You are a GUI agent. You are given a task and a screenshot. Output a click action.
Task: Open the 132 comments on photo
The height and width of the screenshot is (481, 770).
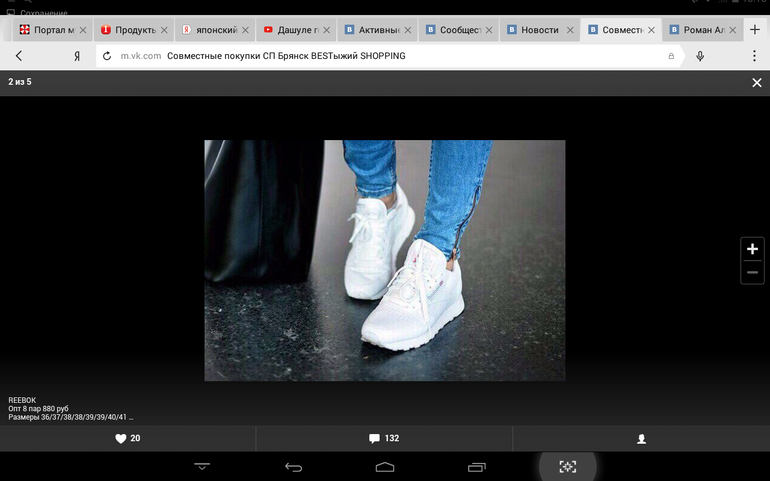pyautogui.click(x=384, y=438)
